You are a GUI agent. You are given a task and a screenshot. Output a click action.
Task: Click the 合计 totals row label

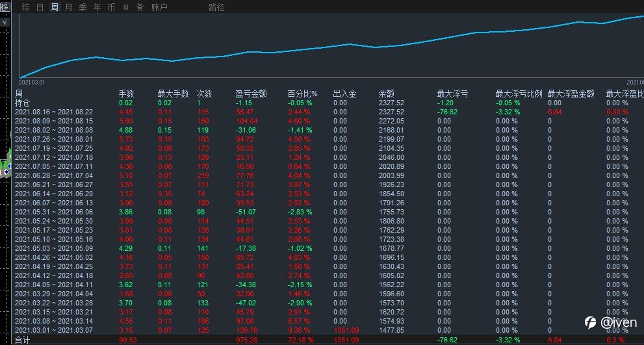[x=23, y=340]
